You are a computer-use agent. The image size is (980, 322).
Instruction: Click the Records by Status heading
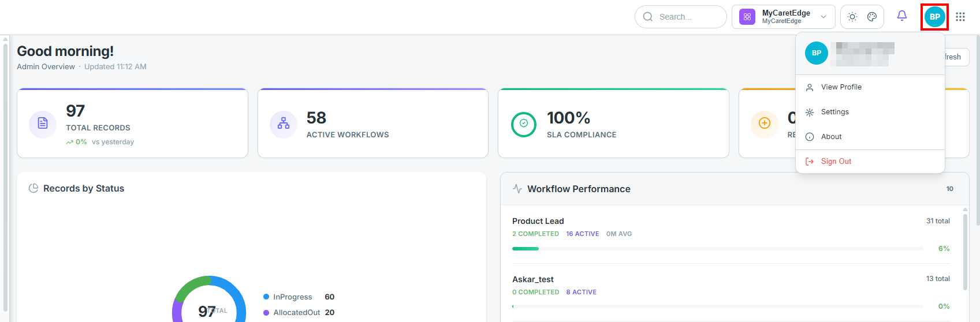pyautogui.click(x=84, y=189)
